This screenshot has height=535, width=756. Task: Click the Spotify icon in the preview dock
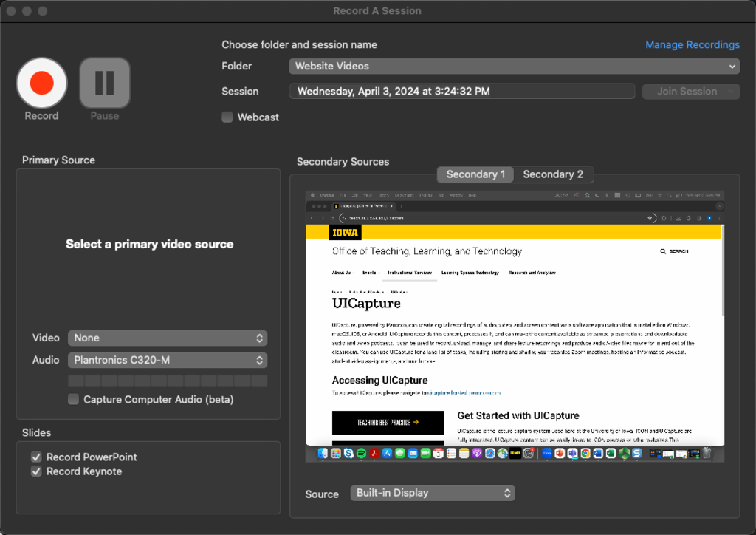[361, 453]
